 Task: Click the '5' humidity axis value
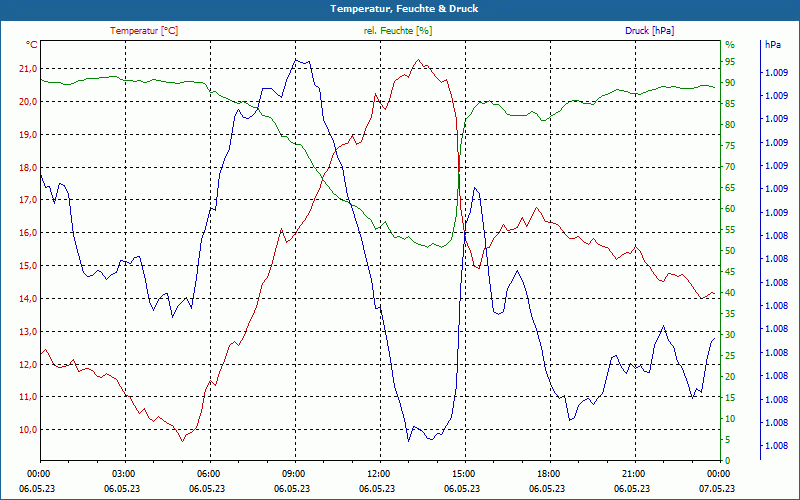click(728, 440)
